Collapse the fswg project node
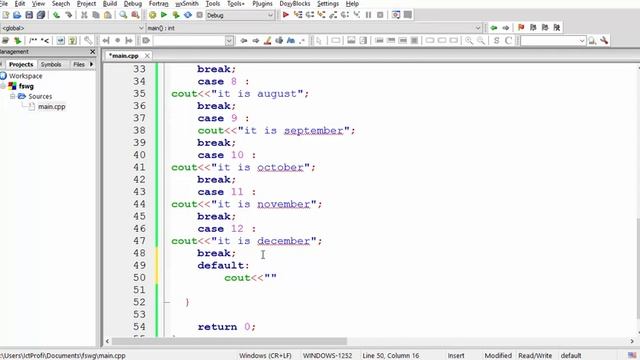 [3, 86]
